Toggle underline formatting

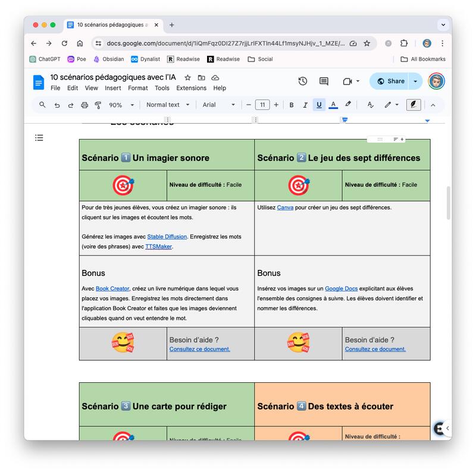coord(319,105)
